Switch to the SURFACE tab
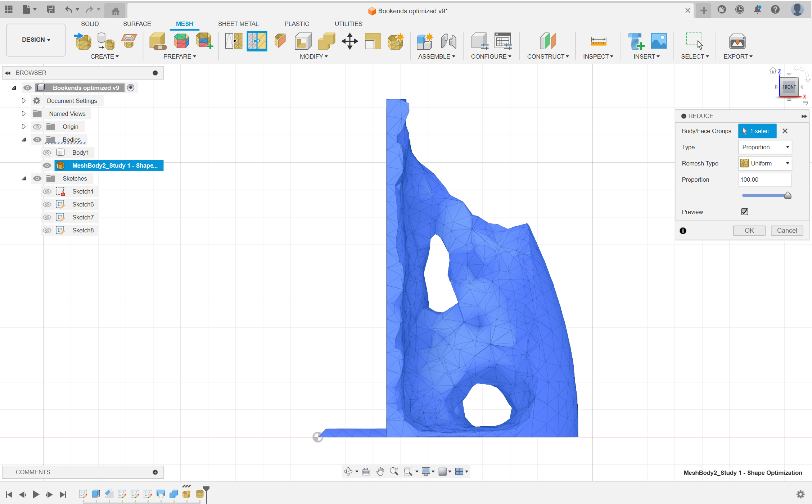 137,24
